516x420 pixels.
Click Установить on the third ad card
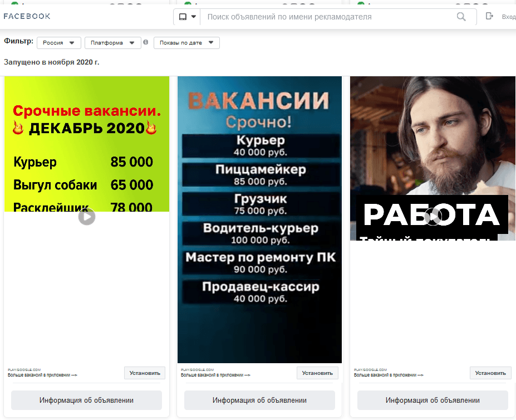490,373
